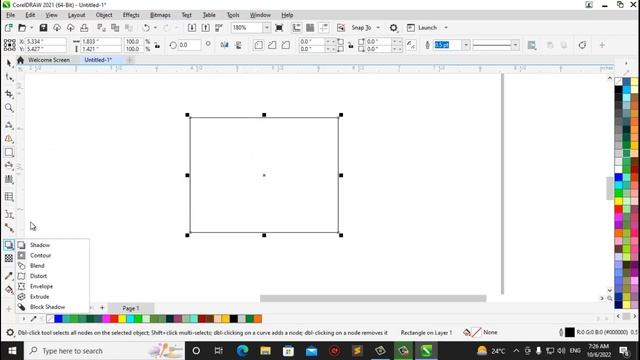The image size is (640, 360).
Task: Click the horizontal scrollbar thumb
Action: click(373, 298)
